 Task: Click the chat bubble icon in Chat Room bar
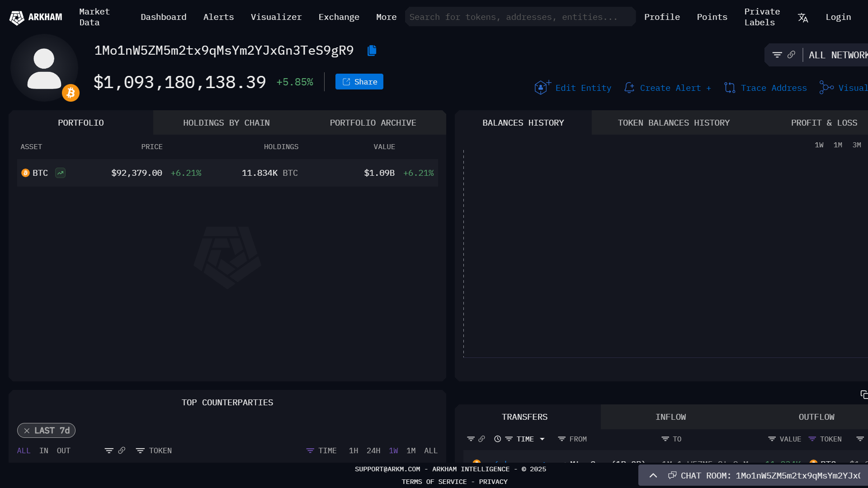(x=672, y=475)
